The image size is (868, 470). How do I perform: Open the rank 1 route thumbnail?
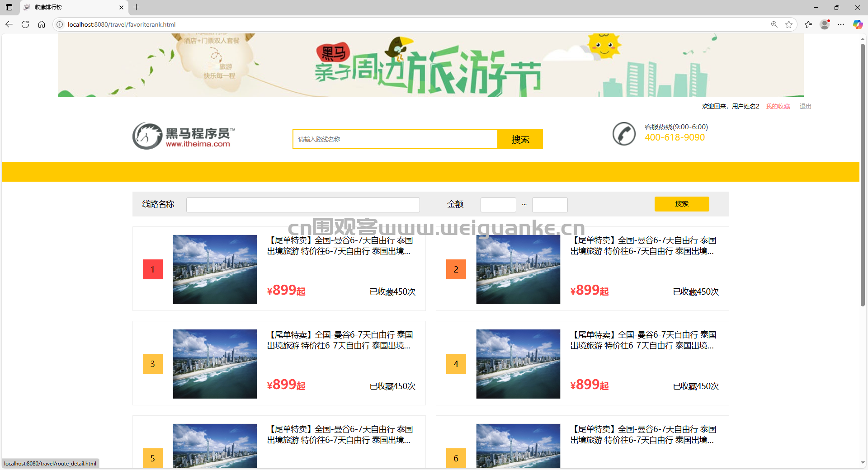215,269
